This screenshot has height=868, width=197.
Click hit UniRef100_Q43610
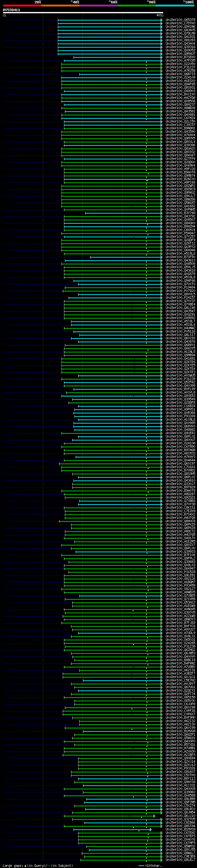click(180, 481)
